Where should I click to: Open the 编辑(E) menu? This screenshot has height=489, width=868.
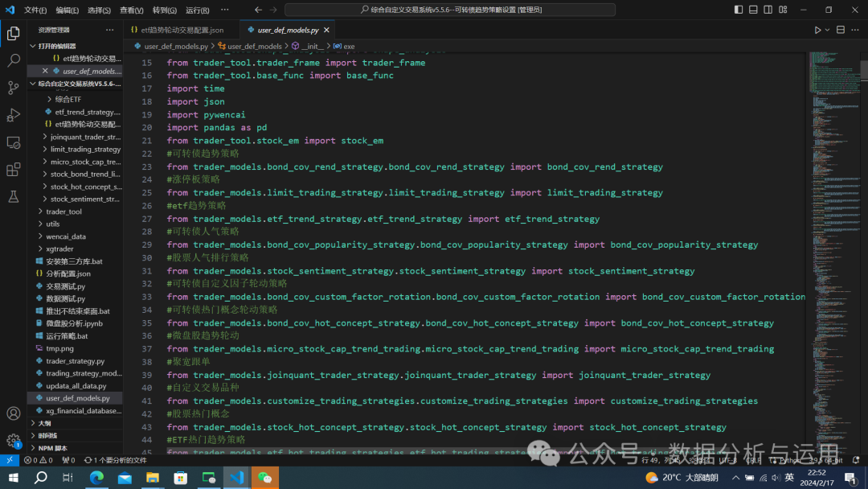[x=67, y=10]
